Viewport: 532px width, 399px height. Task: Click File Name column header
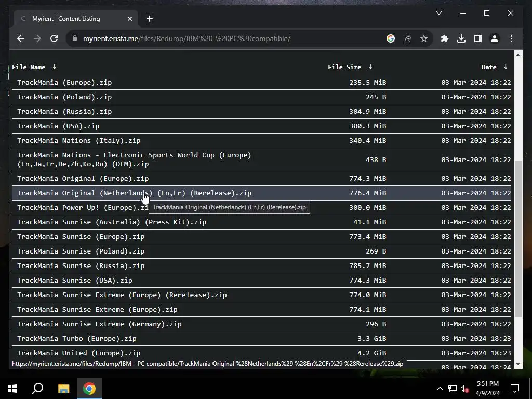[x=29, y=67]
